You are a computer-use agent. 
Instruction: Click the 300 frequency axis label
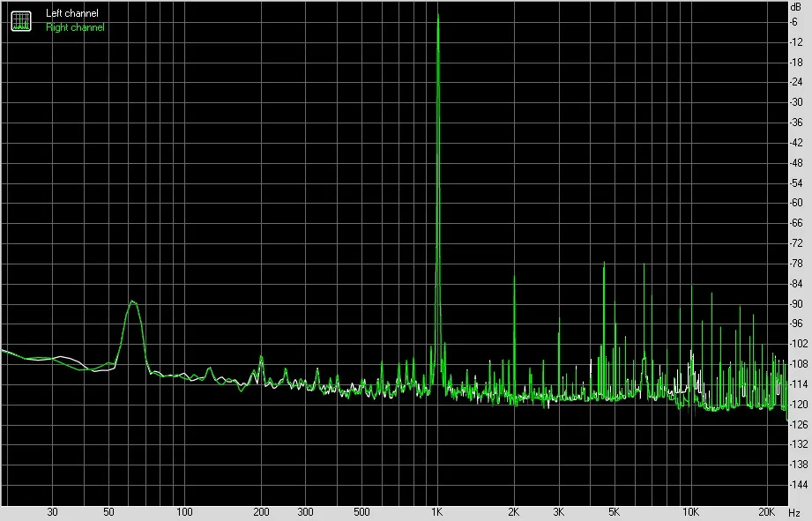tap(306, 512)
